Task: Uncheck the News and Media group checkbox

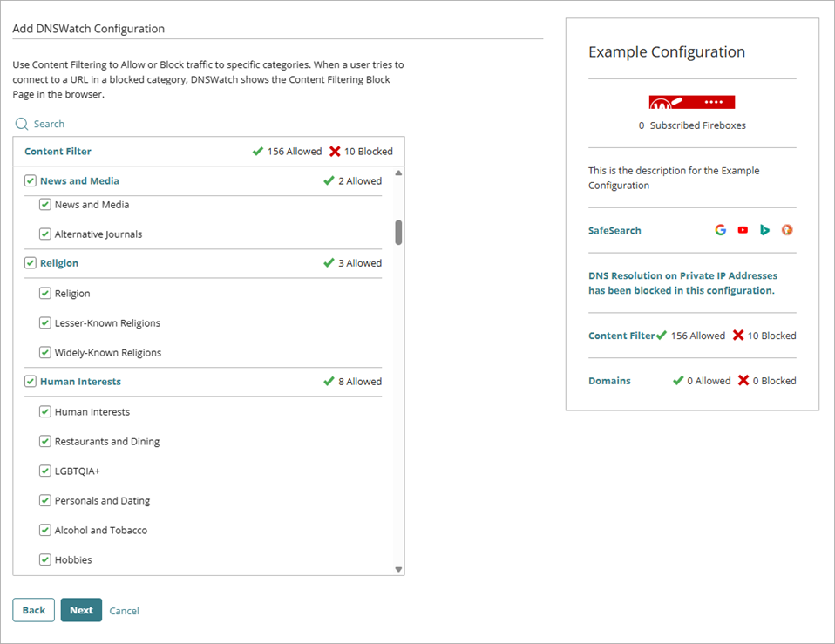Action: click(x=31, y=181)
